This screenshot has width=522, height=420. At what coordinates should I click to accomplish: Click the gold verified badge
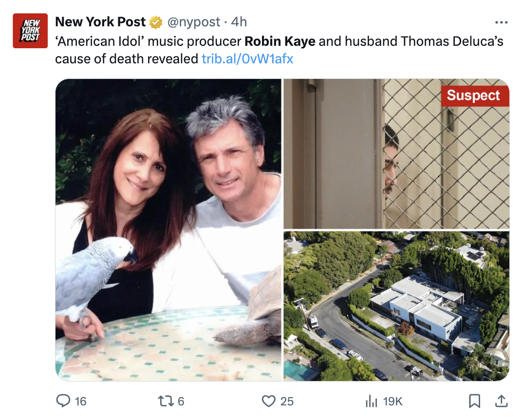tap(156, 22)
